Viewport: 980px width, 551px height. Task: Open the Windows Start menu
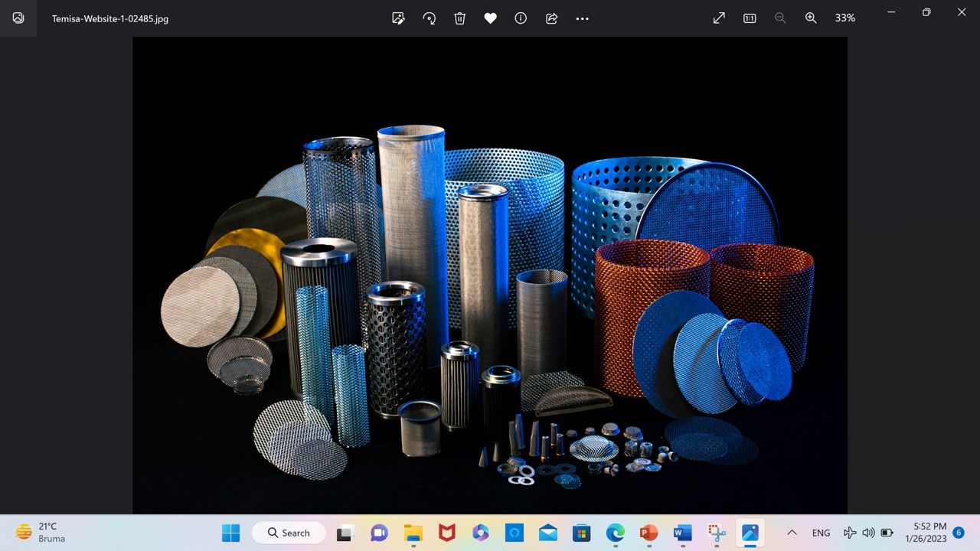pyautogui.click(x=230, y=533)
